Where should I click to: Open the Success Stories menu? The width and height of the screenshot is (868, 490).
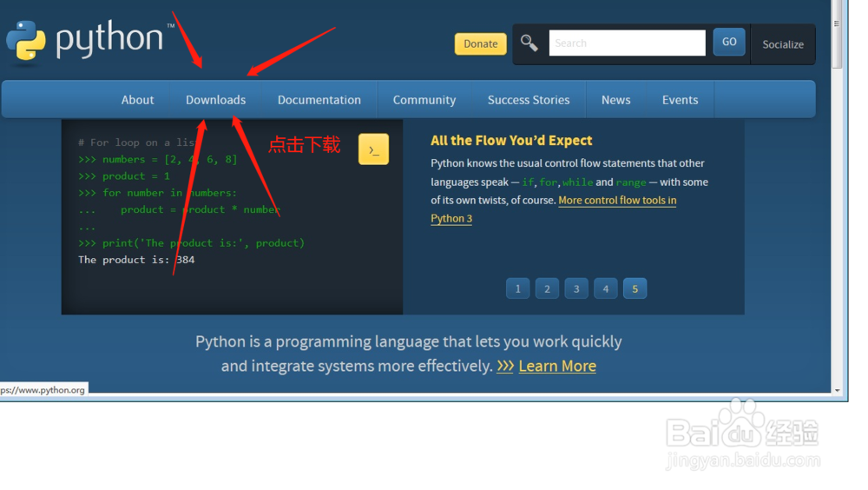pos(529,100)
